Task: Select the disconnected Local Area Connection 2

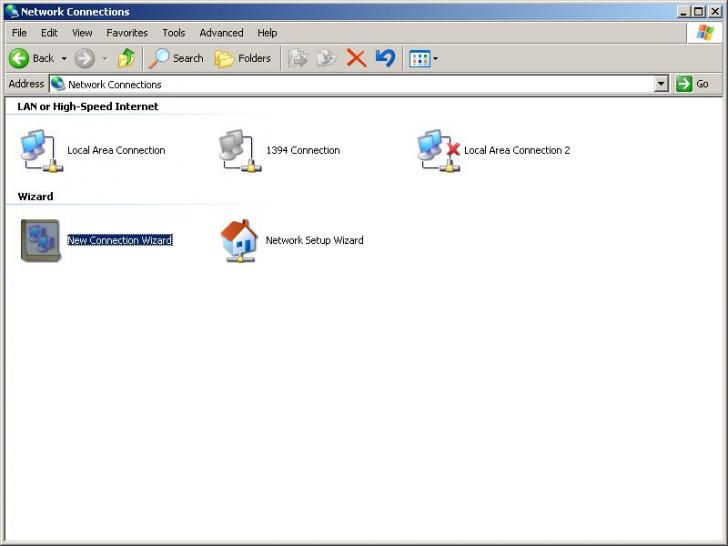Action: pyautogui.click(x=438, y=150)
